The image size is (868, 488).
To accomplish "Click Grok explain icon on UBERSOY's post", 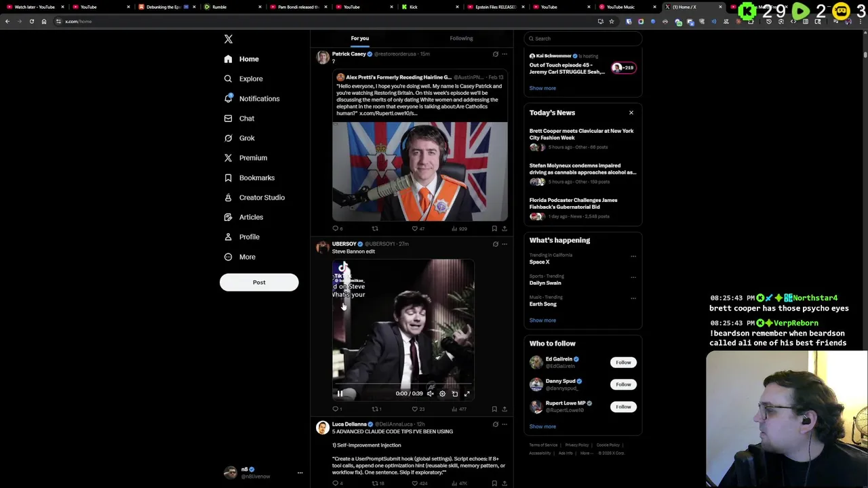I will (495, 244).
